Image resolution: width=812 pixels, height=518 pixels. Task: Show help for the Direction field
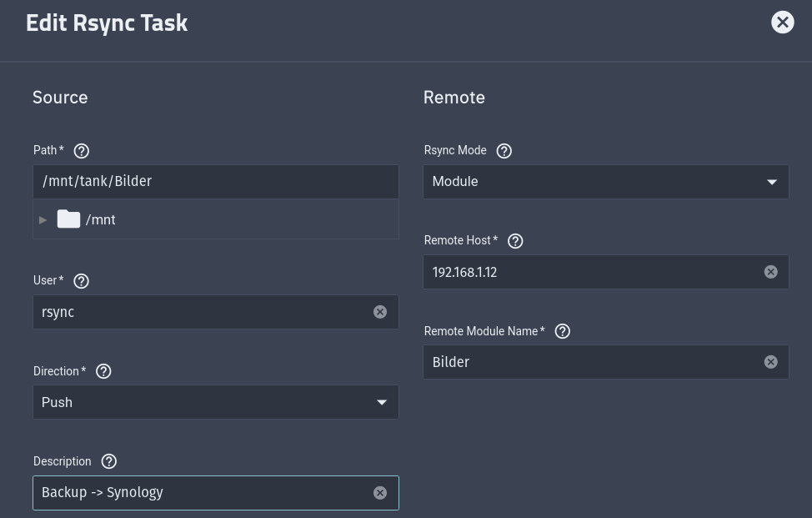(103, 371)
